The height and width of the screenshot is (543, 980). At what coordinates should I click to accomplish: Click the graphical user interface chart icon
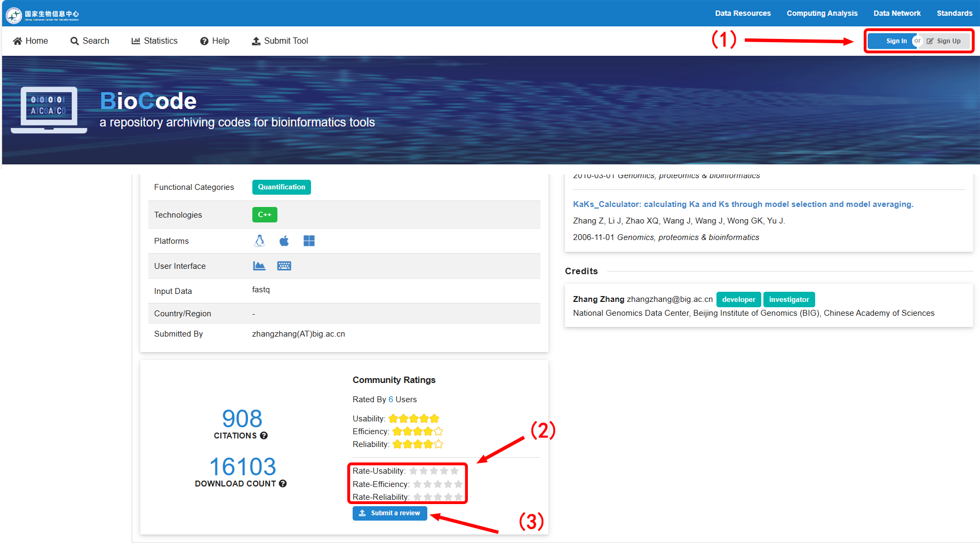(259, 266)
